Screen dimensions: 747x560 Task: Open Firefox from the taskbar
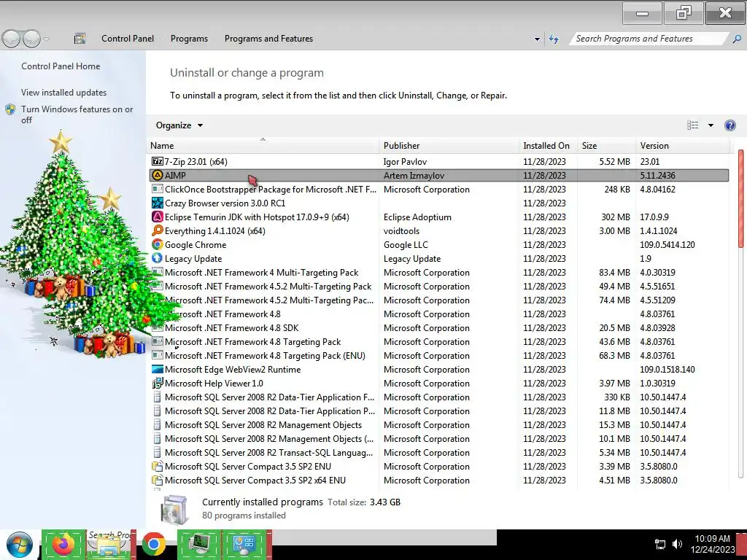tap(63, 543)
